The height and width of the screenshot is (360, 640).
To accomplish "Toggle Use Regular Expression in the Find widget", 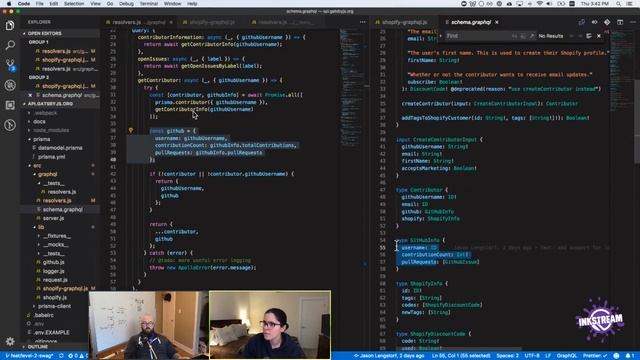I will [x=531, y=36].
